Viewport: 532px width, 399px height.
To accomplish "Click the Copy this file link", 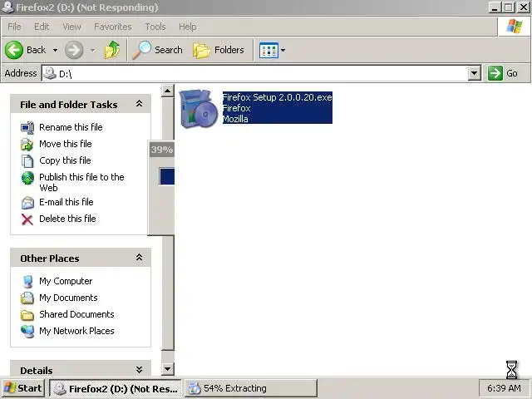I will 65,160.
